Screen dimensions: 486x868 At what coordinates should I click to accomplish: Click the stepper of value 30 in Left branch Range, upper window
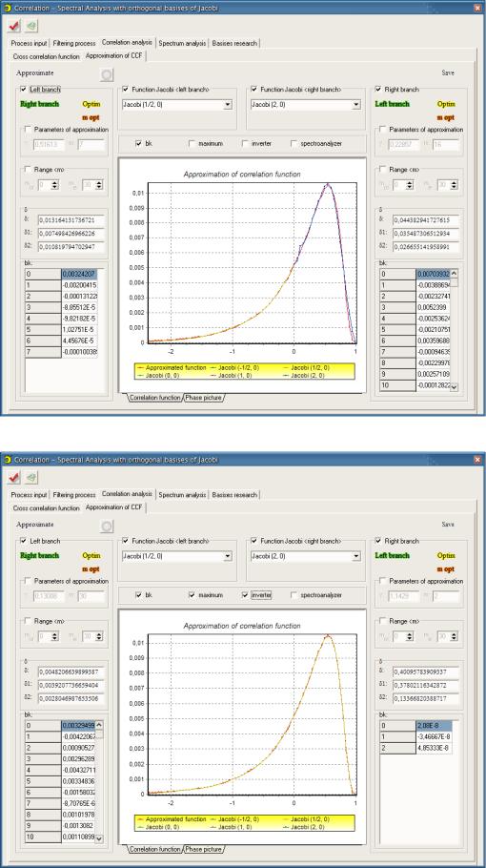point(98,185)
